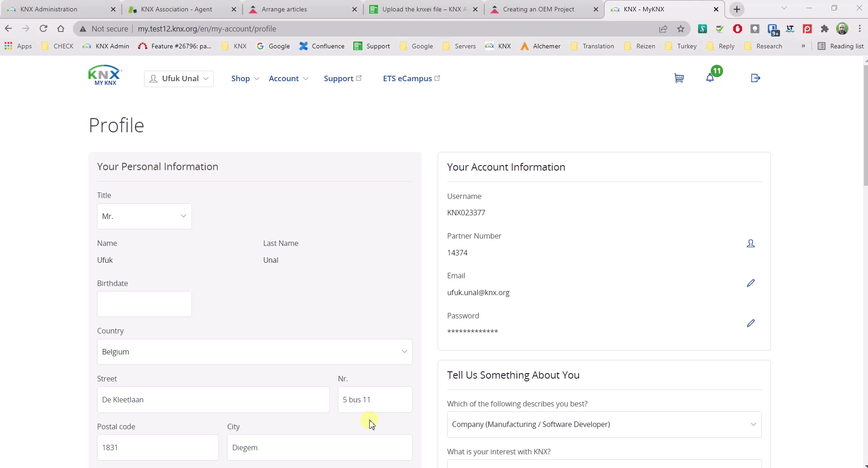Open the Research bookmarks folder

[763, 46]
